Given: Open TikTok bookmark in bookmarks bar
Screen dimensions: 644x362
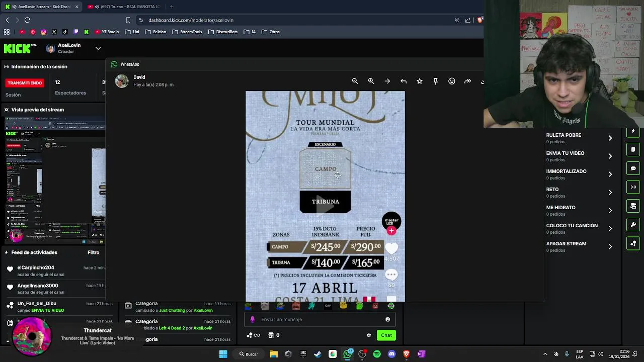Looking at the screenshot, I should click(65, 32).
